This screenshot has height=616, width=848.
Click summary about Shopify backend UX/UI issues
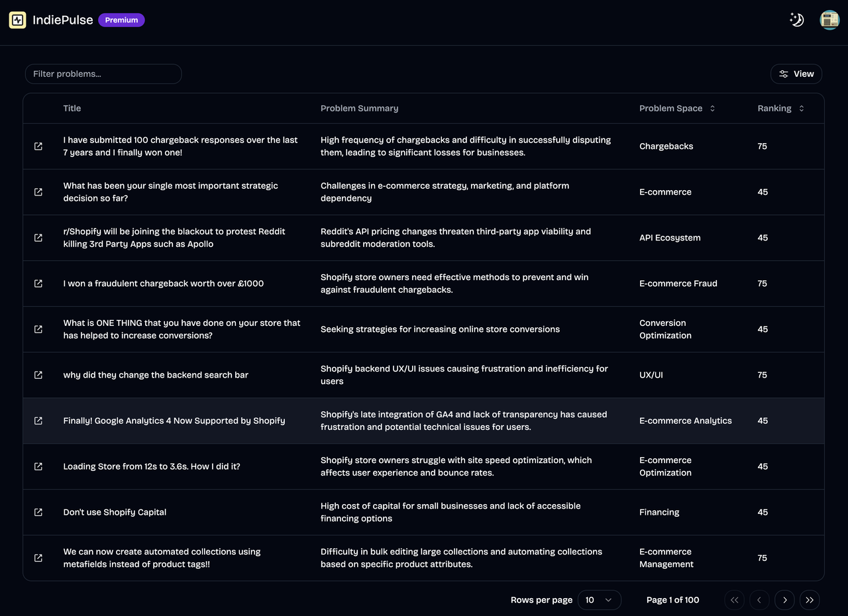pos(464,375)
